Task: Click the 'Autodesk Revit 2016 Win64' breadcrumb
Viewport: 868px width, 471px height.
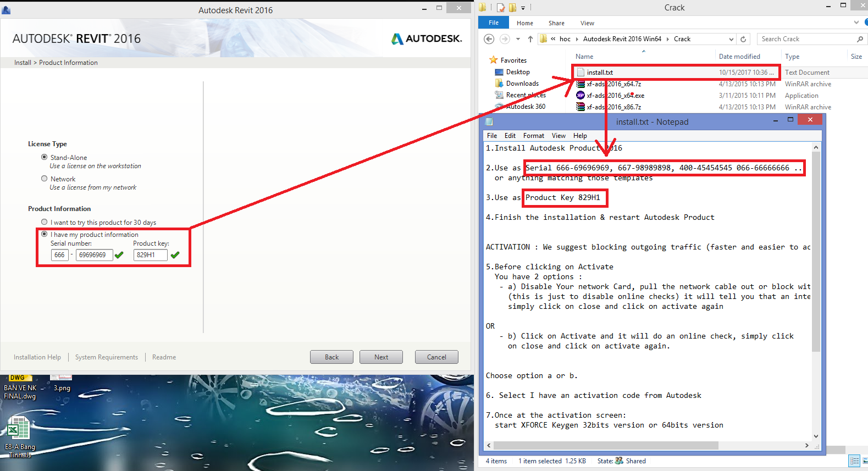Action: (x=622, y=39)
